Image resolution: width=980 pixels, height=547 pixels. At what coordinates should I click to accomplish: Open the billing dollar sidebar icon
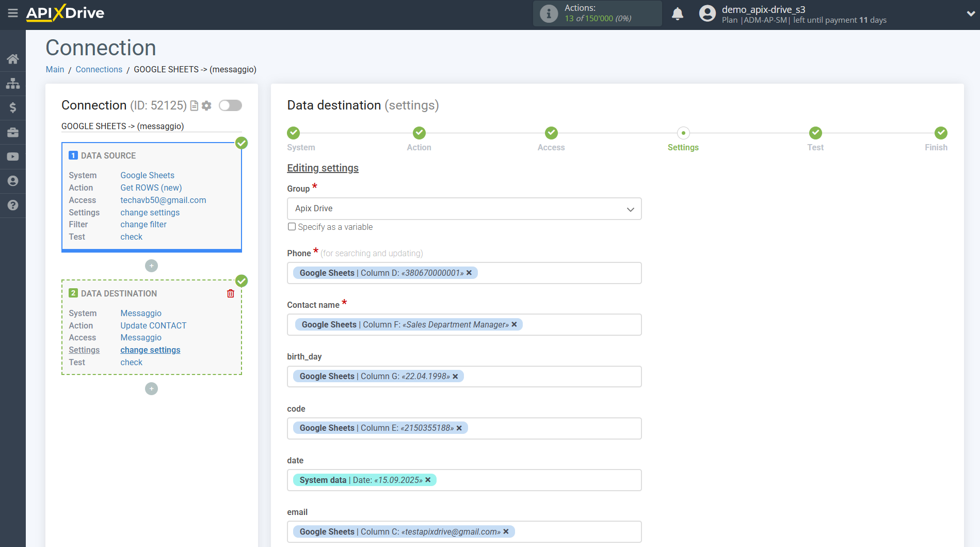pos(13,107)
